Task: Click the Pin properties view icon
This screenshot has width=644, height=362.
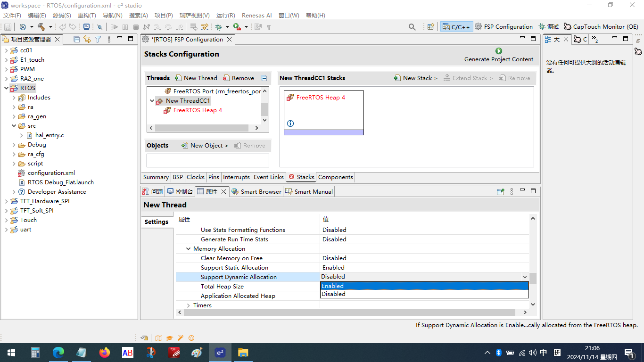Action: click(500, 191)
